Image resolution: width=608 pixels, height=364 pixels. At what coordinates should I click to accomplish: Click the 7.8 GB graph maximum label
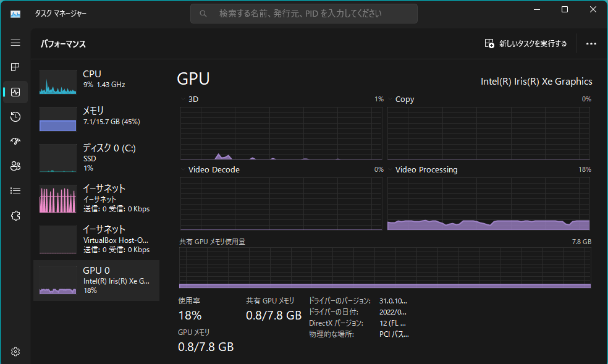[581, 242]
